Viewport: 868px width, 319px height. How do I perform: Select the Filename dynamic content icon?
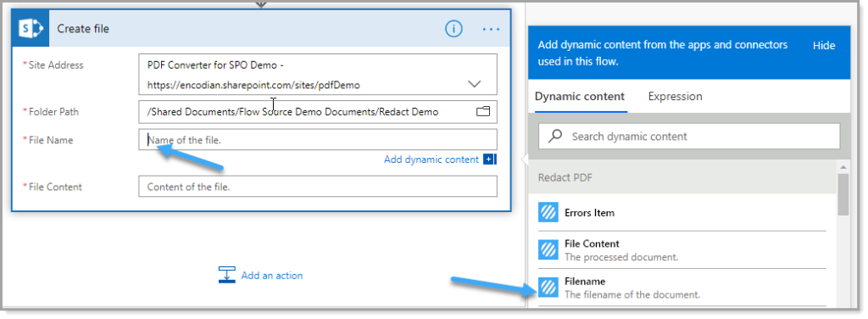pos(548,287)
